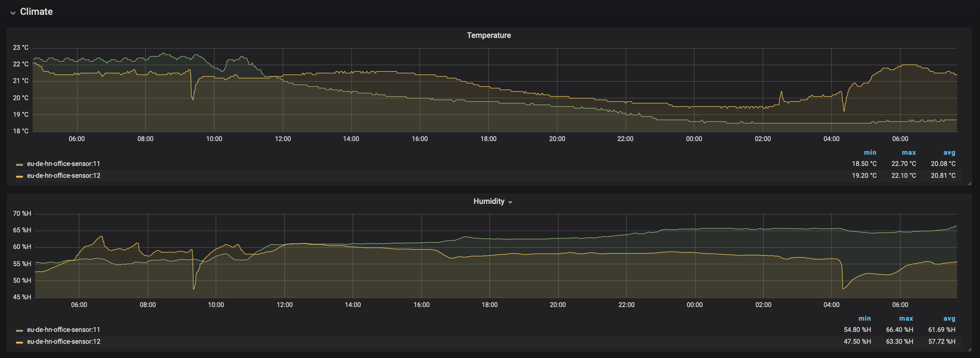Viewport: 980px width, 358px height.
Task: Click the caret next to Humidity title
Action: [510, 202]
